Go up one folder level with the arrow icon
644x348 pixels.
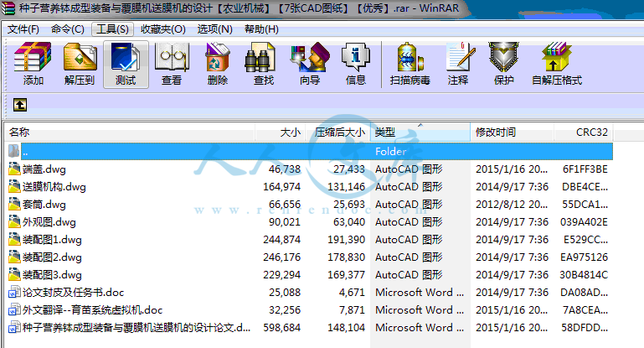point(20,105)
